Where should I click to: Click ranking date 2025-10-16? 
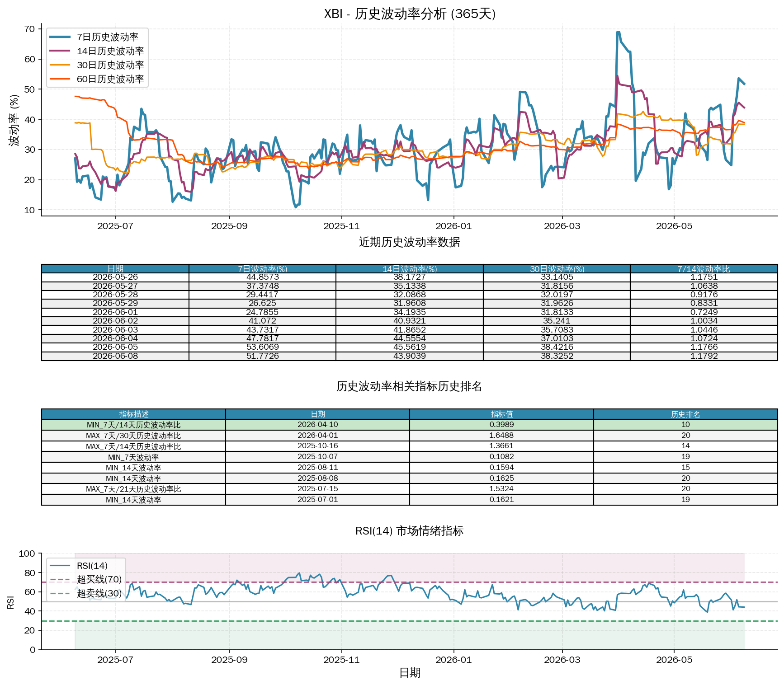318,446
